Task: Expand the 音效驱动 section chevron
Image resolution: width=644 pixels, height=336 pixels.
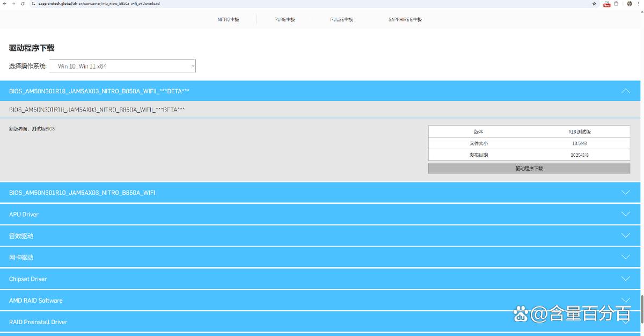Action: [x=625, y=235]
